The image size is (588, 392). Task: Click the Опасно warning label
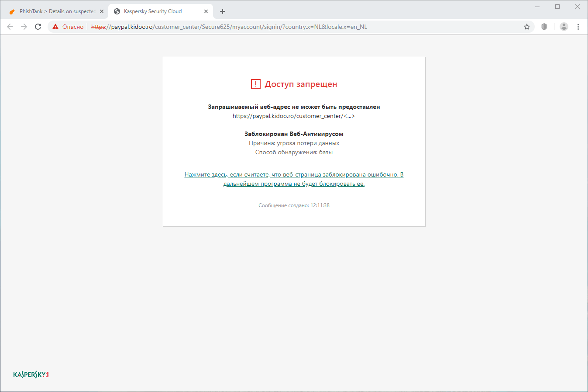point(72,27)
